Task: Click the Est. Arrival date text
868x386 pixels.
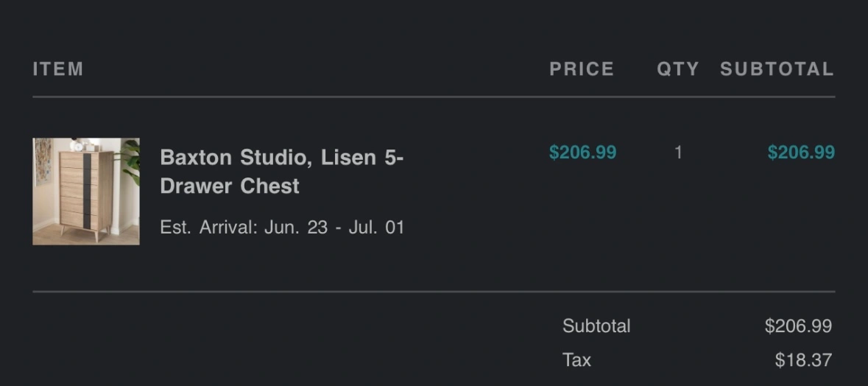Action: (x=282, y=228)
